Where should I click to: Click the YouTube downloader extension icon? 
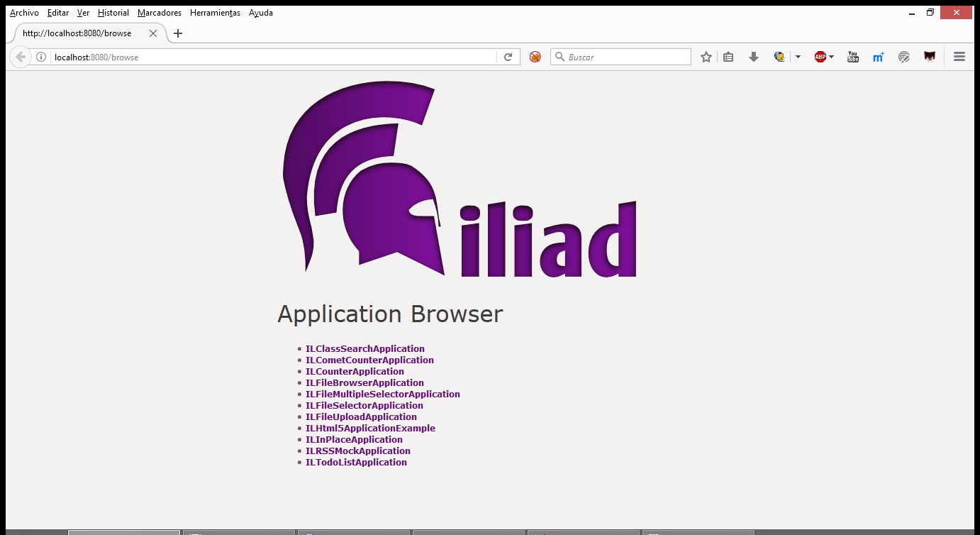coord(852,57)
